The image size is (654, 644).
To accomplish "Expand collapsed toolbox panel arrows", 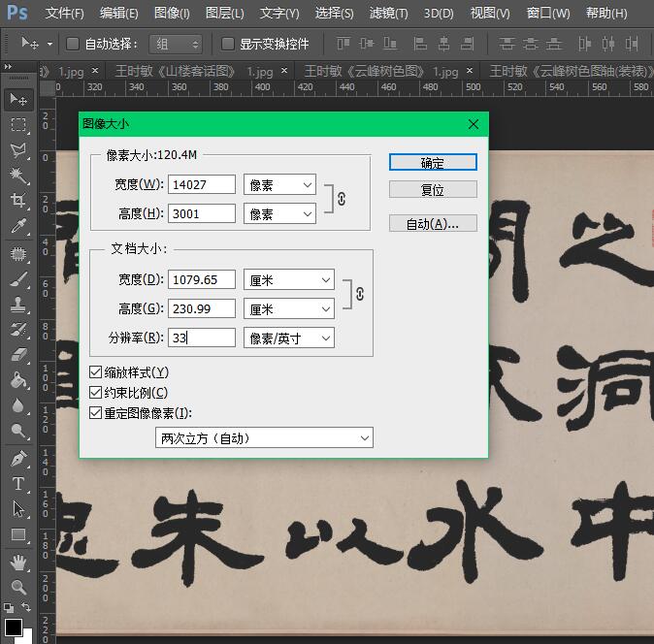I will click(x=8, y=66).
